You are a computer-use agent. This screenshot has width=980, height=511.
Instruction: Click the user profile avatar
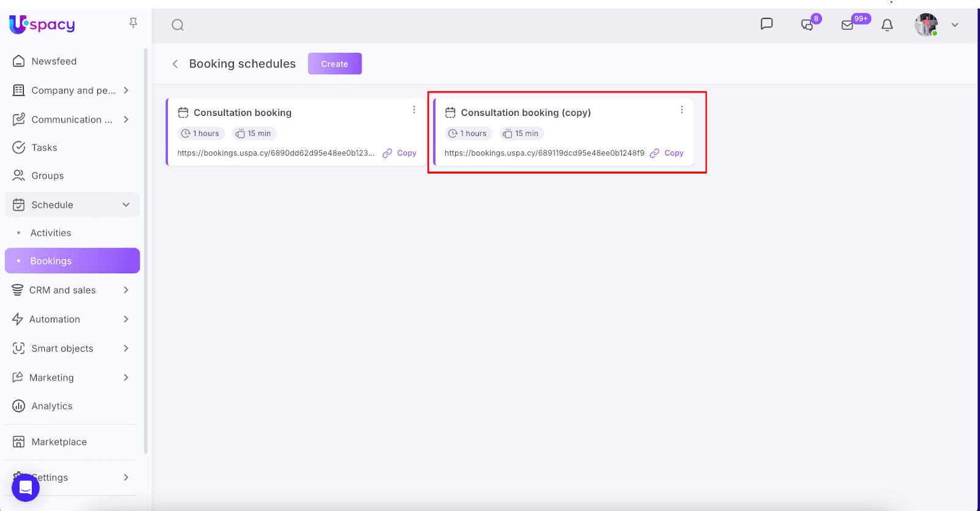point(926,25)
